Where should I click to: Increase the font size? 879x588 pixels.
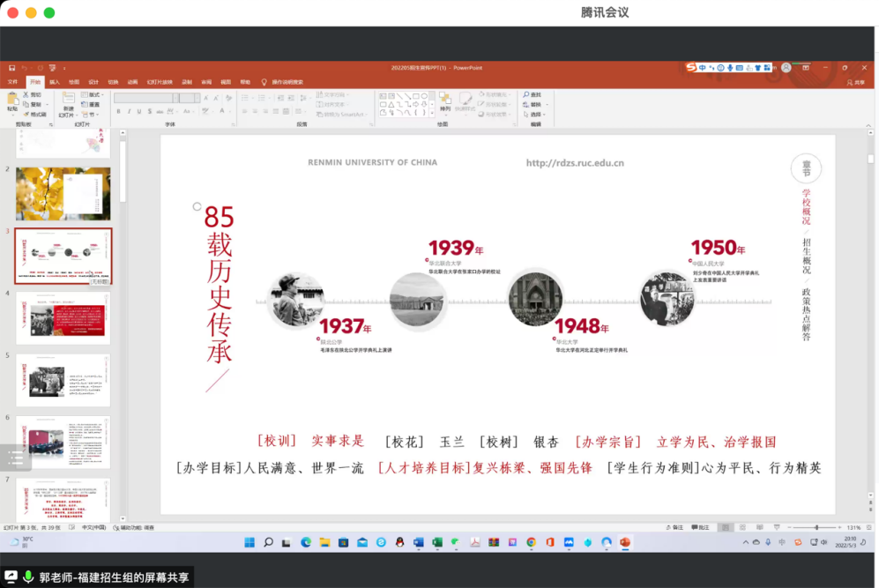click(x=205, y=98)
